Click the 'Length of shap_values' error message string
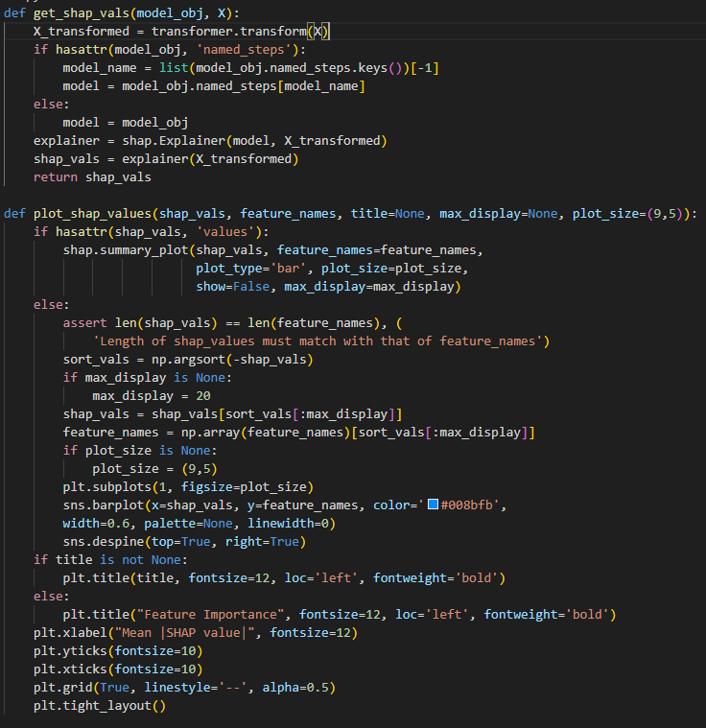Viewport: 706px width, 728px height. tap(320, 341)
